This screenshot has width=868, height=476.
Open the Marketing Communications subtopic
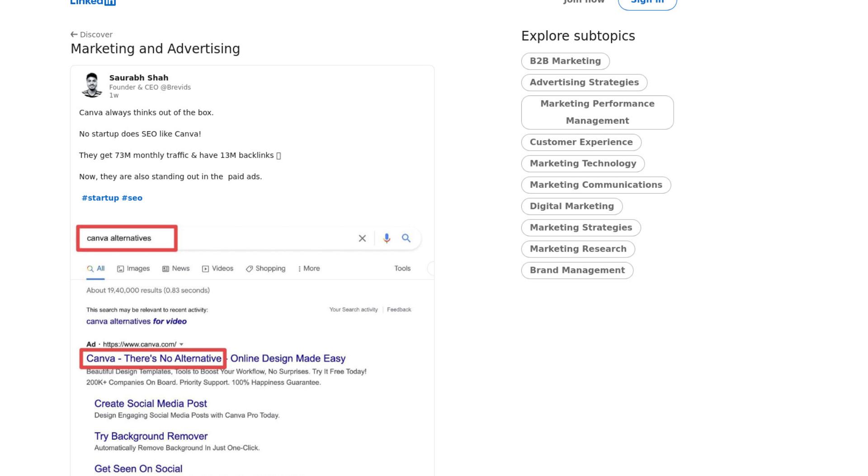tap(596, 185)
